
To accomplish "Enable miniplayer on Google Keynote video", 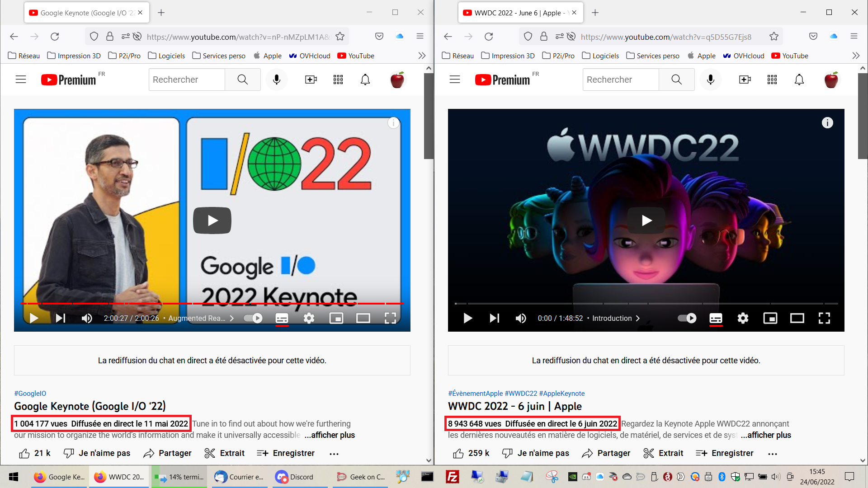I will click(336, 318).
